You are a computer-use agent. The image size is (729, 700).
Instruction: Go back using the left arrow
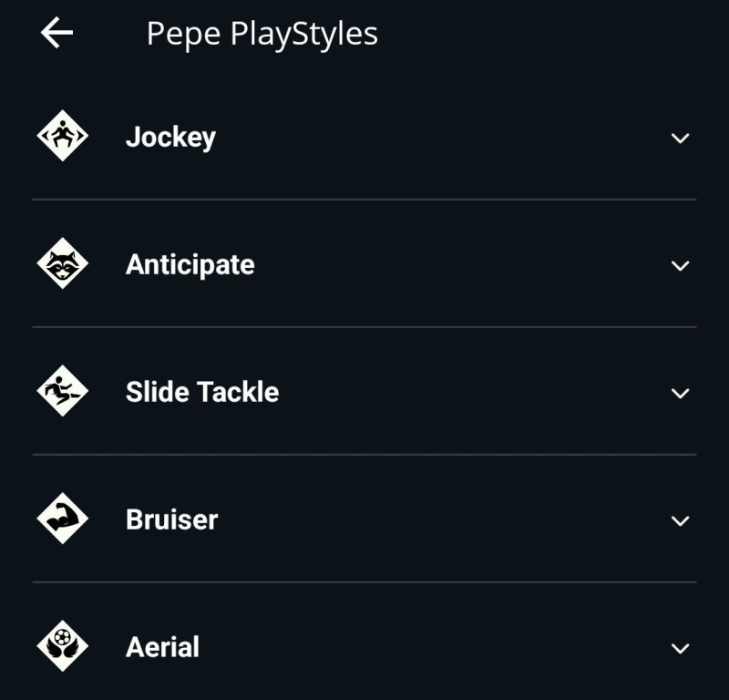(56, 34)
